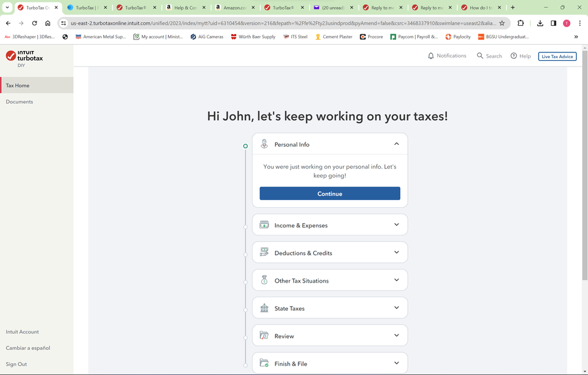
Task: Click the browser home icon
Action: click(48, 23)
